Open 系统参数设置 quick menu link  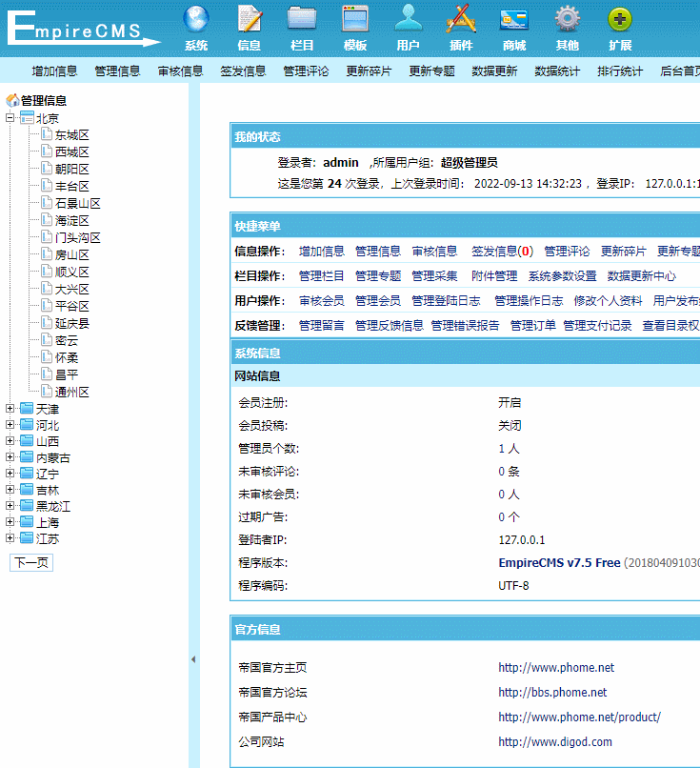pyautogui.click(x=563, y=275)
